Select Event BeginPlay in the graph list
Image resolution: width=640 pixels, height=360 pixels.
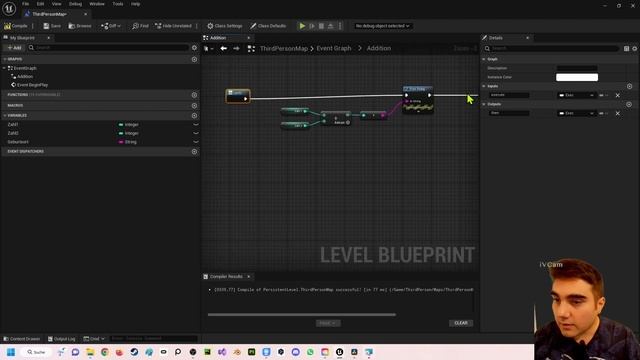point(32,85)
